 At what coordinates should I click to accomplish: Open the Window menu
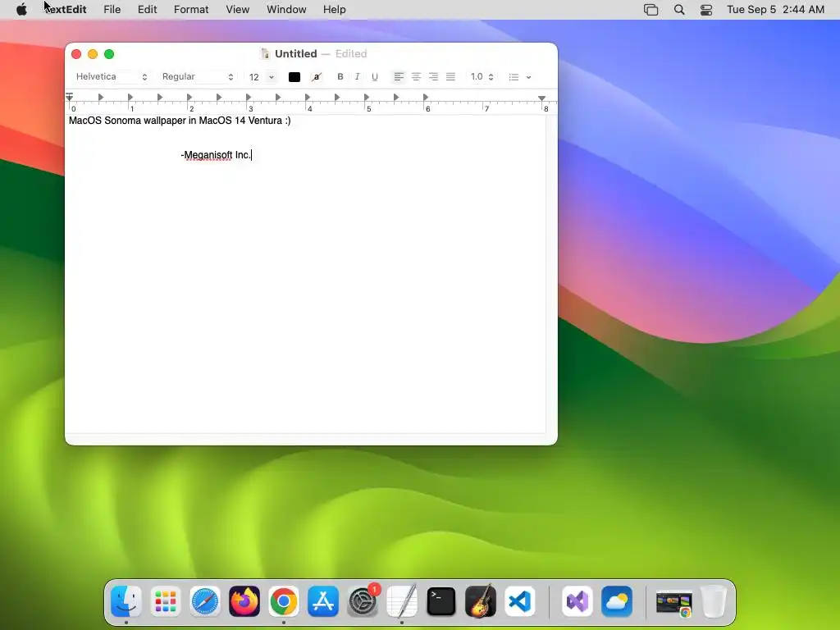286,10
